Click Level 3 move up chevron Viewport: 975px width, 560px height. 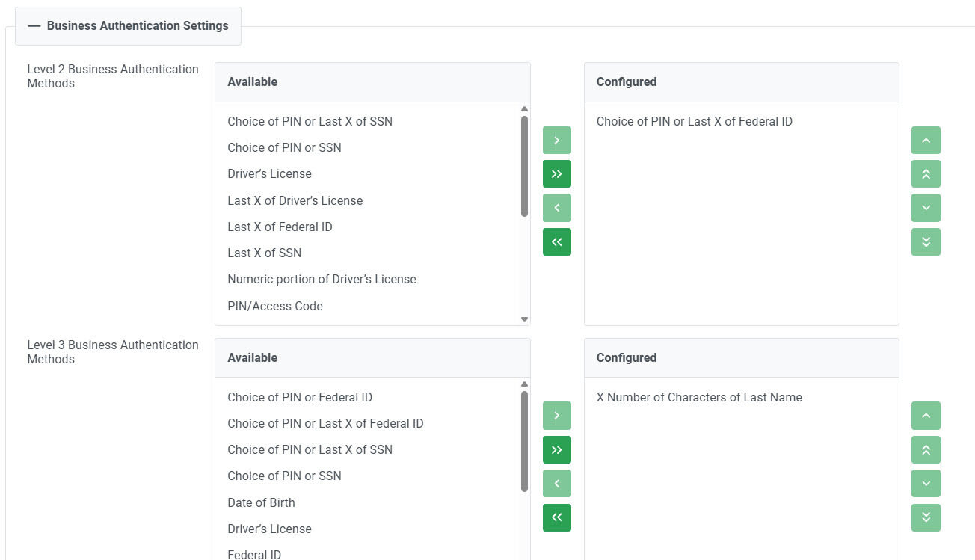coord(926,416)
